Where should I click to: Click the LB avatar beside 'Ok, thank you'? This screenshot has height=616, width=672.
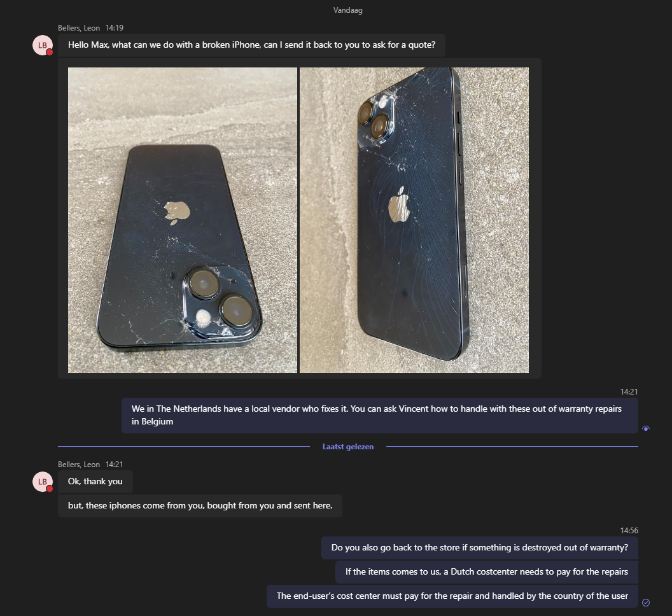[x=43, y=482]
